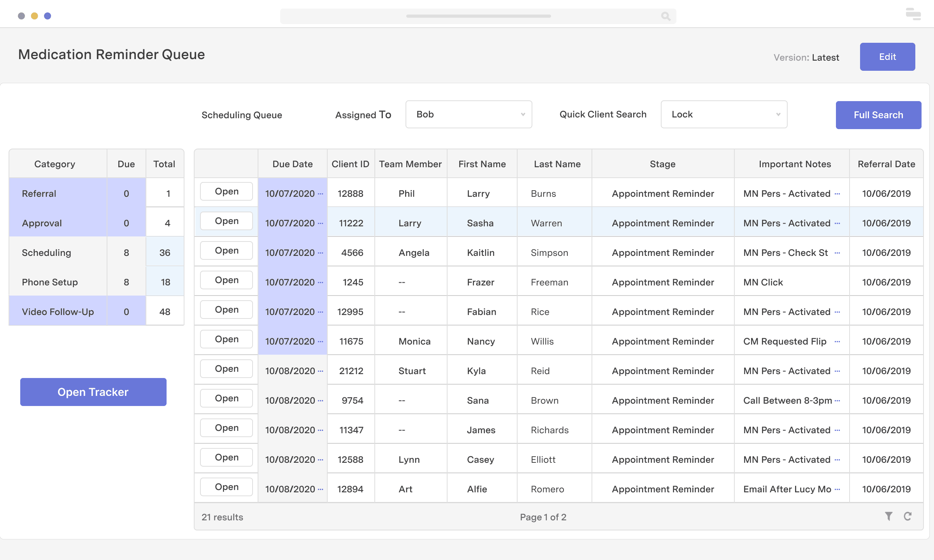
Task: Click the Edit button
Action: [887, 56]
